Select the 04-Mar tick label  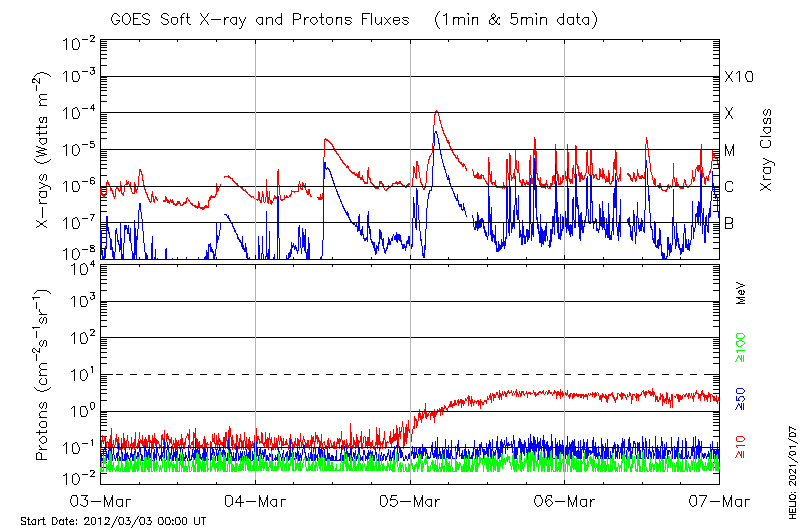click(x=255, y=500)
